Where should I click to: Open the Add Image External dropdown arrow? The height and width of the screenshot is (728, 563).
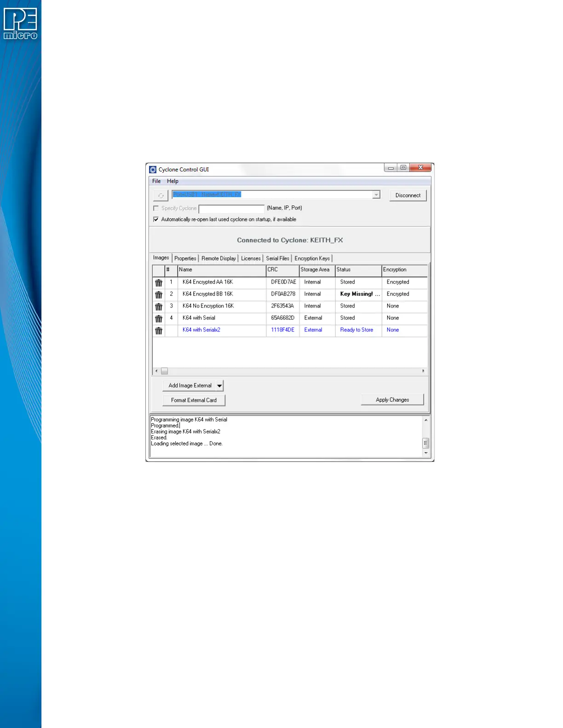219,386
